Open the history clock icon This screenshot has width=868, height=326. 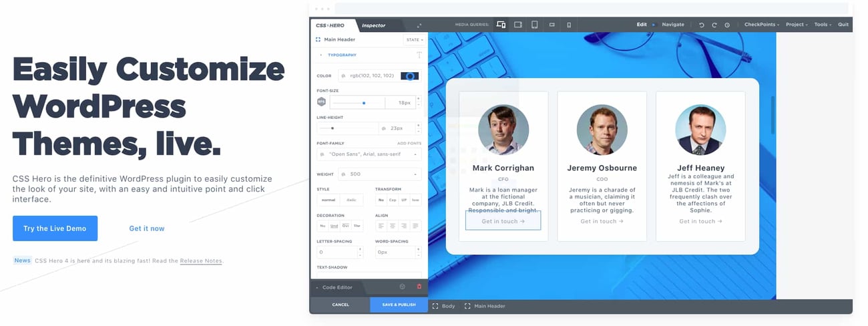(x=727, y=25)
